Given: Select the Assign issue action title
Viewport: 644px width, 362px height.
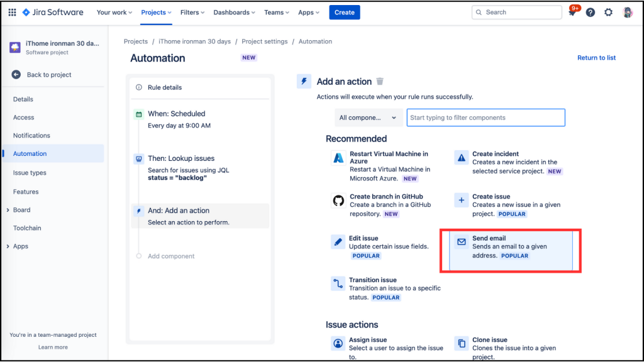Looking at the screenshot, I should (367, 340).
